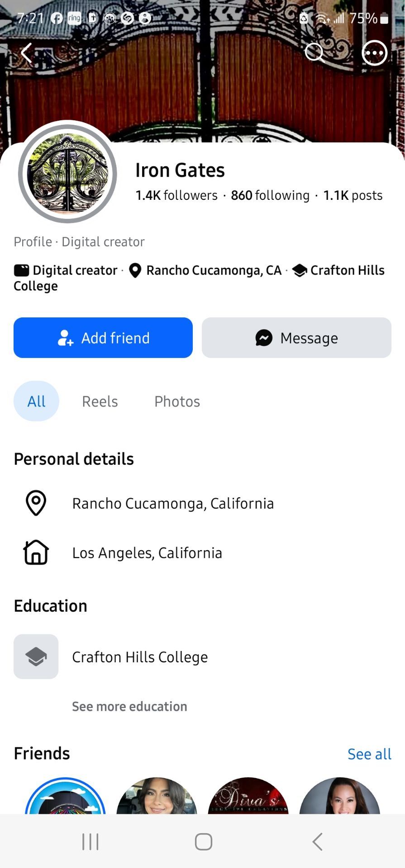The image size is (405, 868).
Task: Select the All tab
Action: coord(36,401)
